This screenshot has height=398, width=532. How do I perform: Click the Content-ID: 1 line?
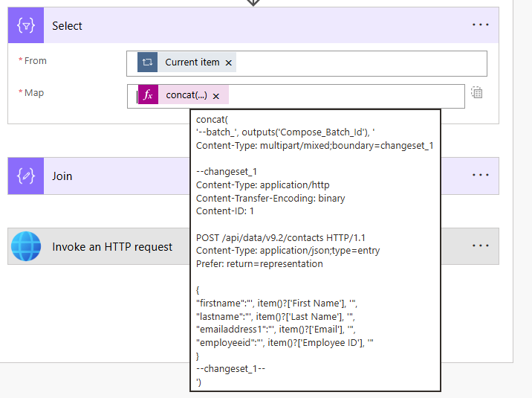pyautogui.click(x=225, y=211)
